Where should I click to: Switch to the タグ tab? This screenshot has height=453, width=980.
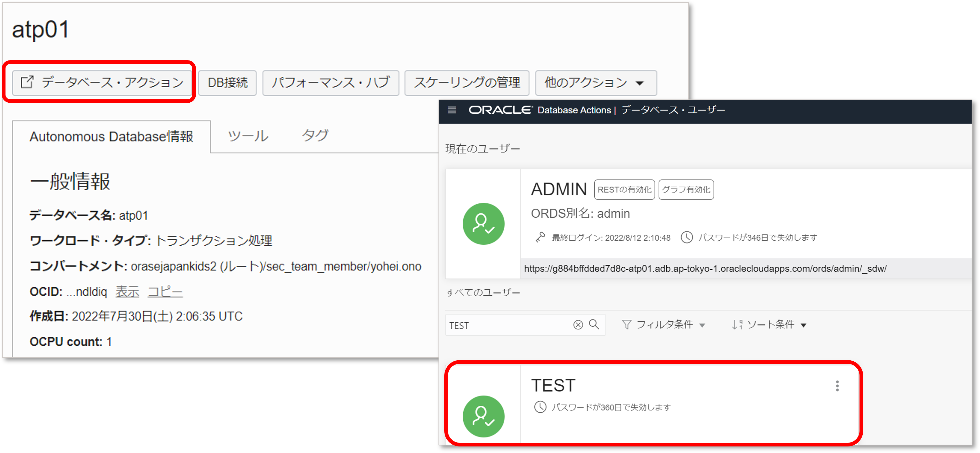(316, 136)
